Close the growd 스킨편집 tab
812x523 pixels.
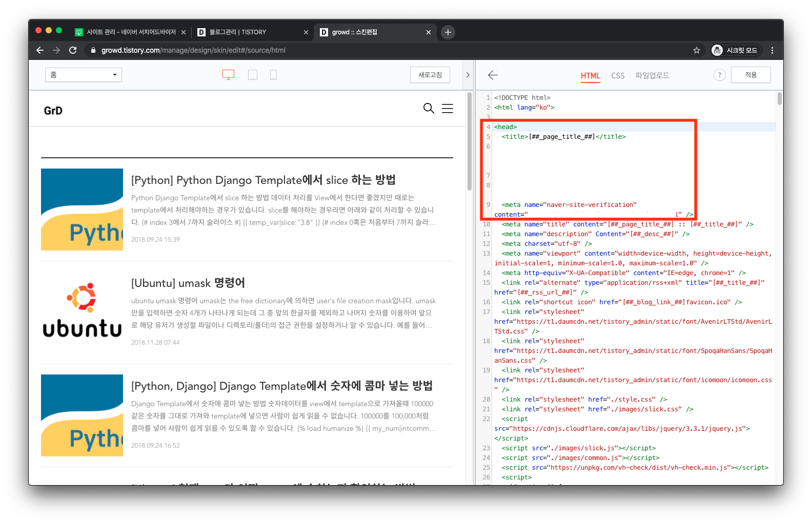[429, 32]
